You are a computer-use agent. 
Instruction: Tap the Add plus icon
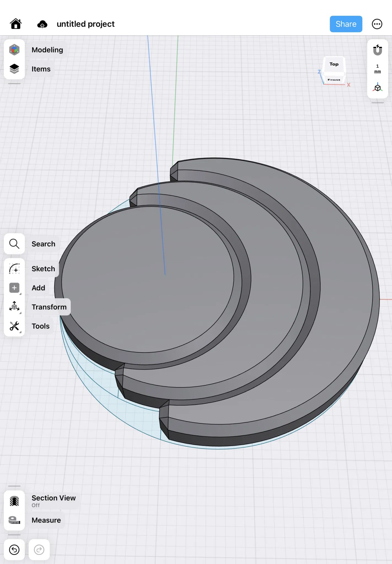[x=14, y=288]
